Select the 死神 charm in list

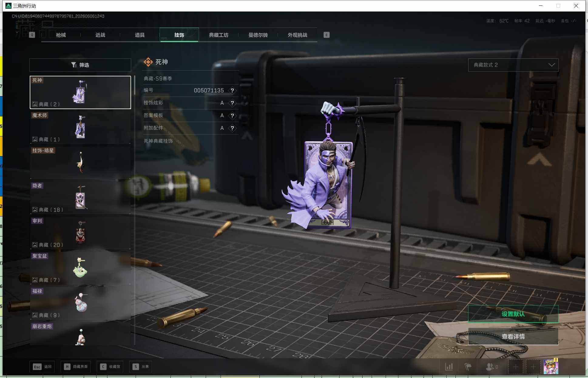click(x=80, y=92)
